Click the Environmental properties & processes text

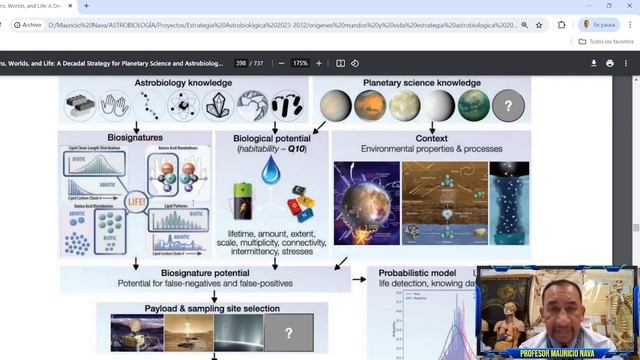tap(431, 149)
